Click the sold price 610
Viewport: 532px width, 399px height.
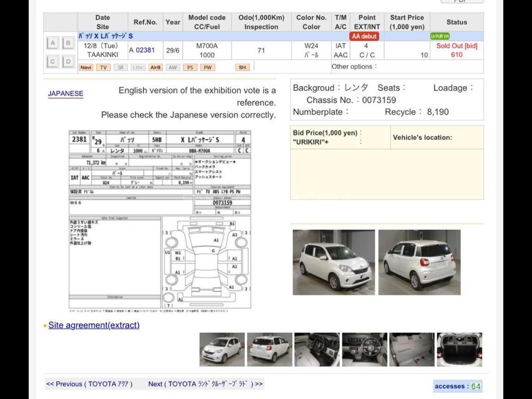pos(456,55)
